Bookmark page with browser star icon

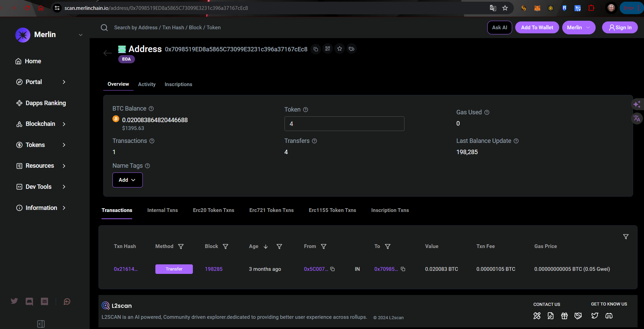[505, 8]
